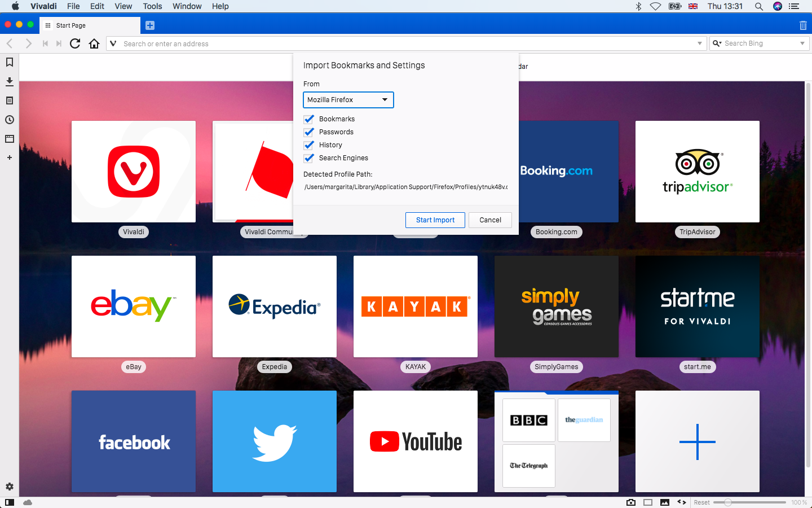The image size is (812, 508).
Task: Open the Vivaldi speed dial thumbnail
Action: [134, 172]
